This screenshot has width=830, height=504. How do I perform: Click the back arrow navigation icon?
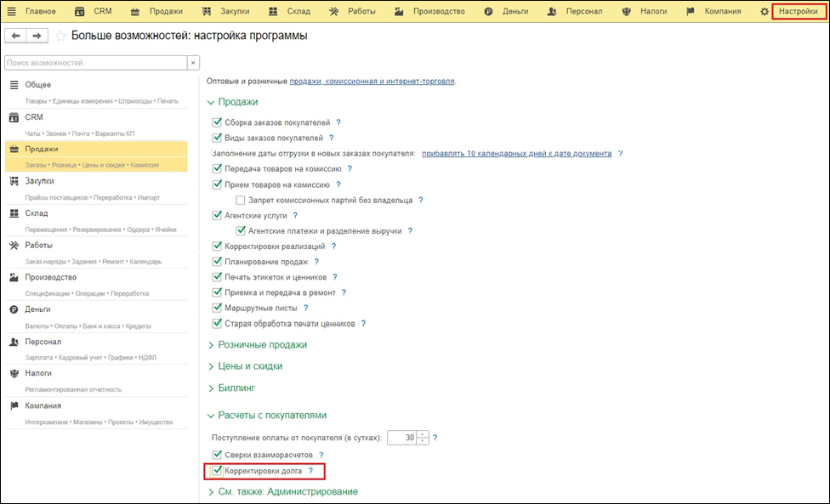tap(16, 37)
